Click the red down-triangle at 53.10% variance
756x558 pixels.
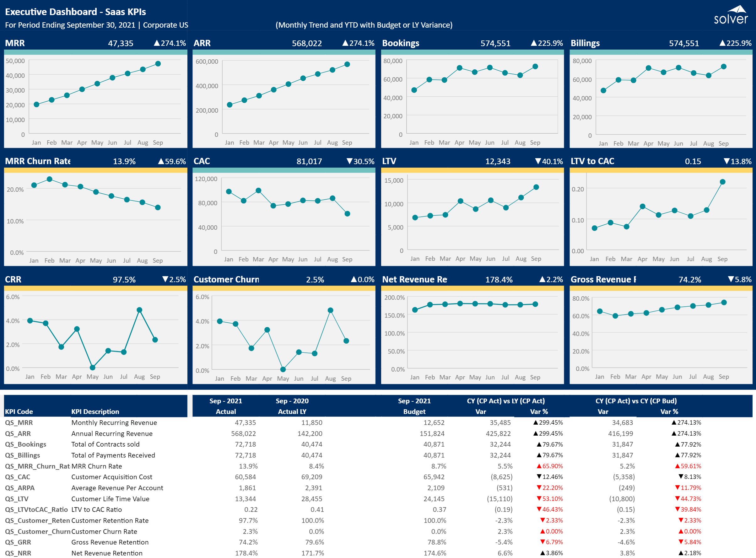[539, 499]
